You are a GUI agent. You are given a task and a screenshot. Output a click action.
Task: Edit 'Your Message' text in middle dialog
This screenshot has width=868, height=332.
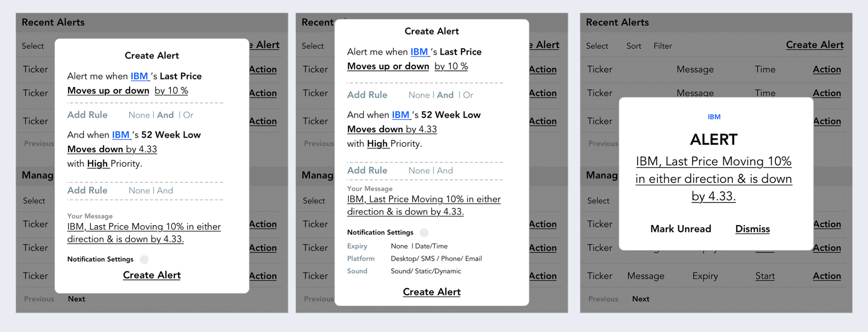click(x=424, y=205)
